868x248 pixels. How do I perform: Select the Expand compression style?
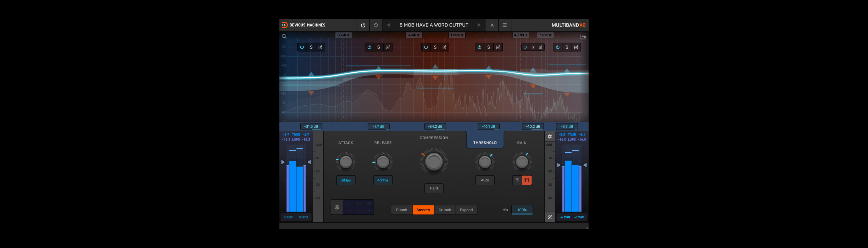[x=466, y=210]
